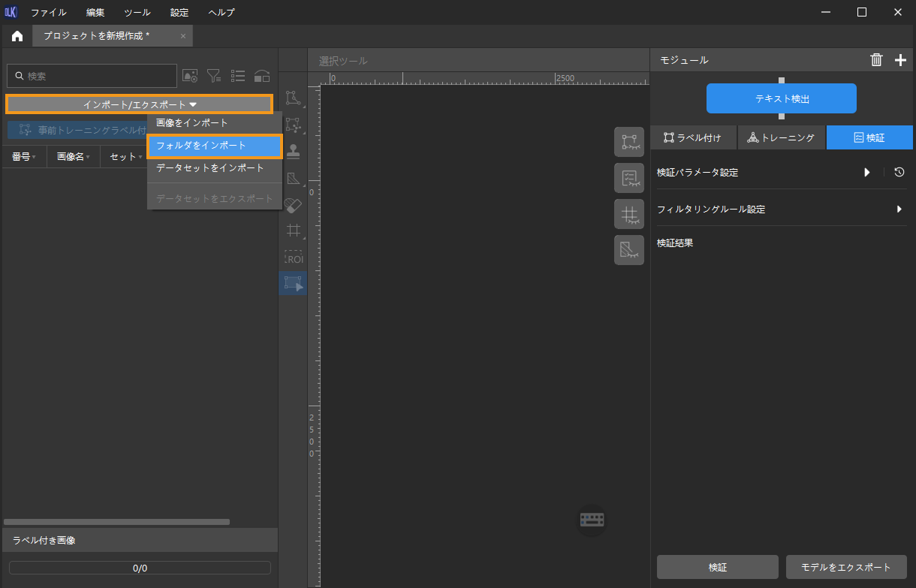
Task: Expand フィルタリングルール設定 section arrow
Action: click(899, 210)
